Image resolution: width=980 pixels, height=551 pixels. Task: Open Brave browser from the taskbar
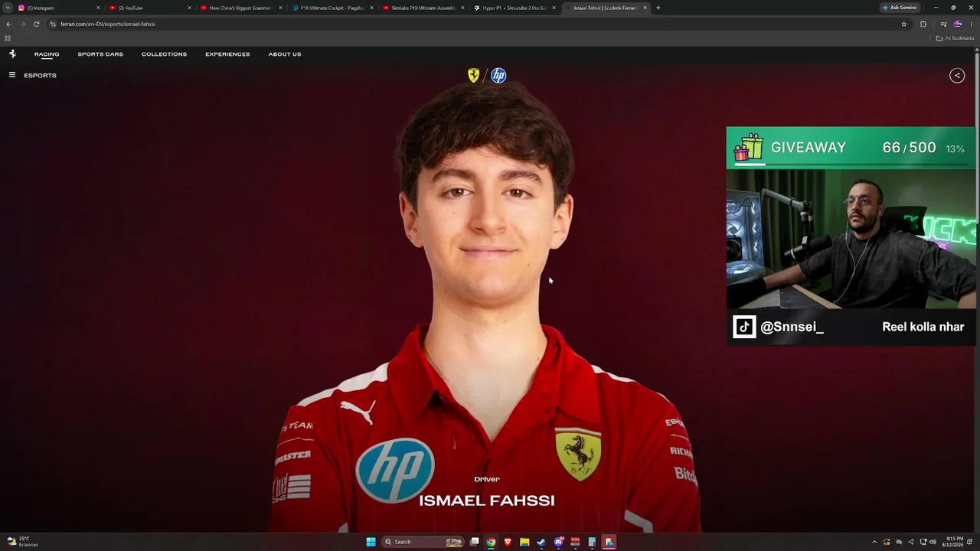508,542
